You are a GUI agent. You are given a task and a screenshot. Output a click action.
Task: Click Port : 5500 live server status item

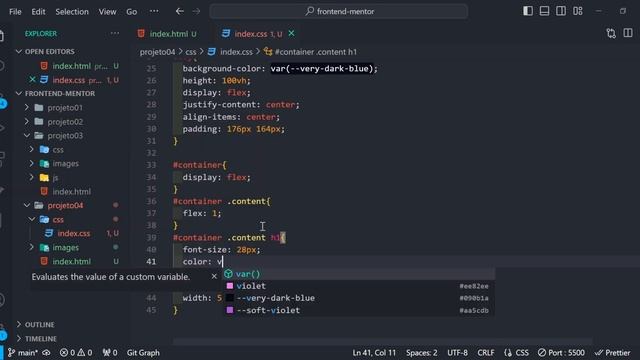tap(561, 353)
